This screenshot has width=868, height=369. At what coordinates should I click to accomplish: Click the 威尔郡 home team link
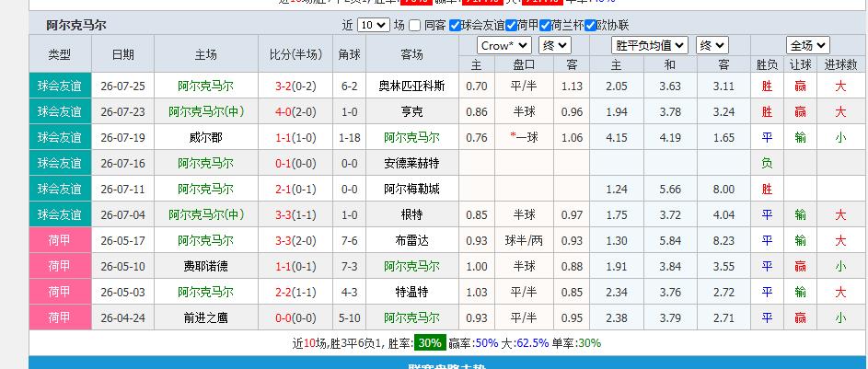click(205, 137)
